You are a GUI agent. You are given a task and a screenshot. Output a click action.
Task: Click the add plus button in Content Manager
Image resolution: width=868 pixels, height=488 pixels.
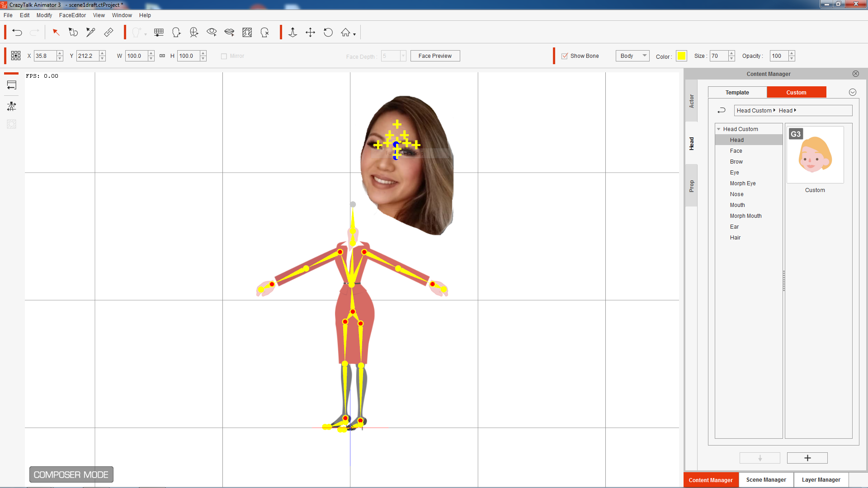[x=807, y=458]
